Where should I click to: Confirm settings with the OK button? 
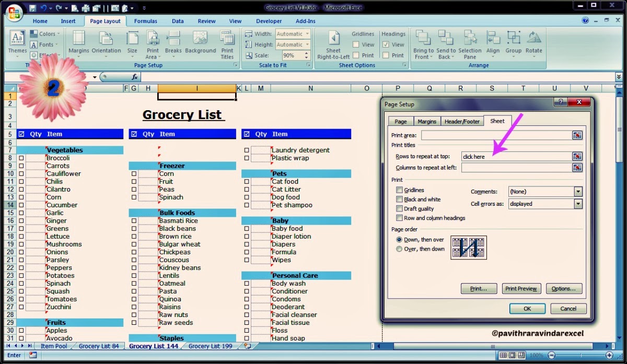click(527, 309)
